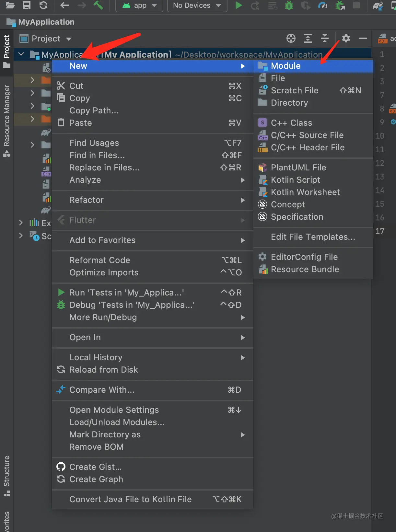This screenshot has height=532, width=396.
Task: Expand the Open In submenu
Action: (153, 337)
